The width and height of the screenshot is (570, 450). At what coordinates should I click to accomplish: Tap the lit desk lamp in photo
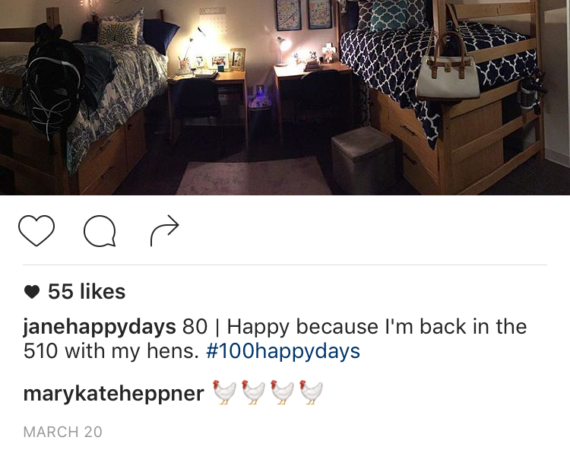click(282, 49)
